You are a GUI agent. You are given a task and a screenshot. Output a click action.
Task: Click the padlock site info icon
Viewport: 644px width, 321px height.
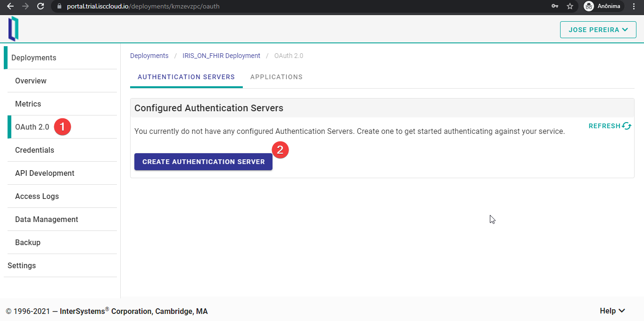point(59,7)
